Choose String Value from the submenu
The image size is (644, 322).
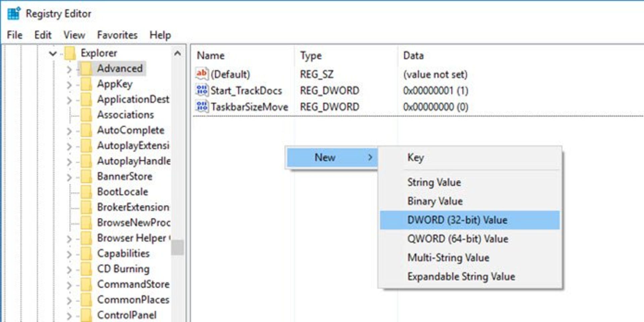tap(470, 182)
